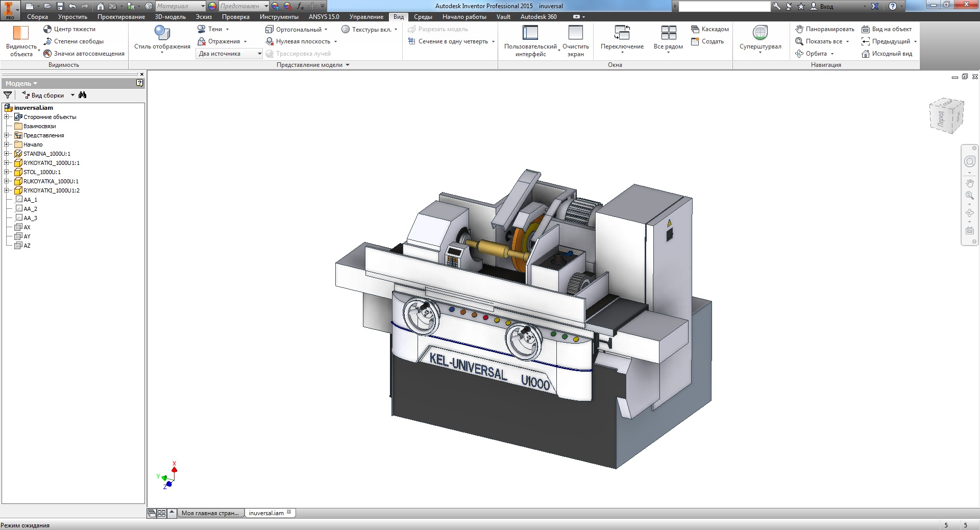
Task: Select the AZ item in tree
Action: pos(27,246)
